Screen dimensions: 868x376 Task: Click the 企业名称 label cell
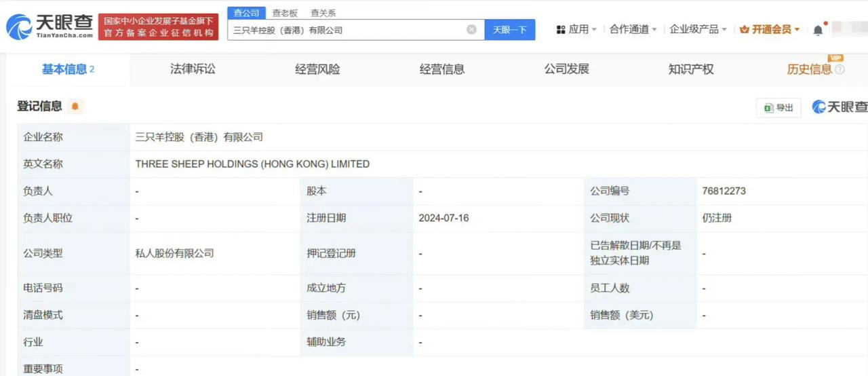(73, 137)
